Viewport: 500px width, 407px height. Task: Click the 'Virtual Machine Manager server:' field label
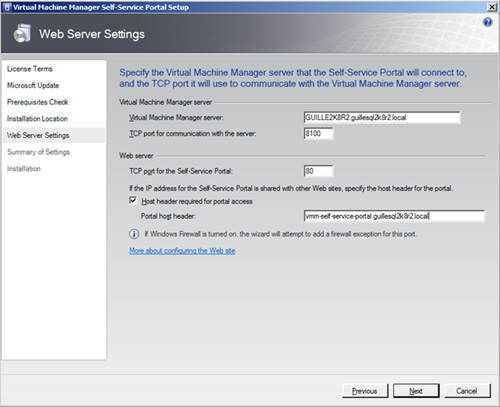pos(176,117)
